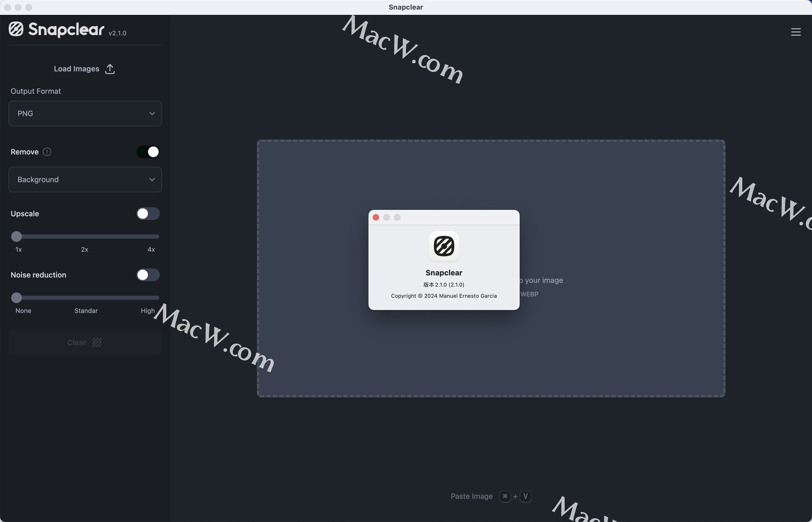Open the hamburger menu icon
812x522 pixels.
(x=796, y=32)
